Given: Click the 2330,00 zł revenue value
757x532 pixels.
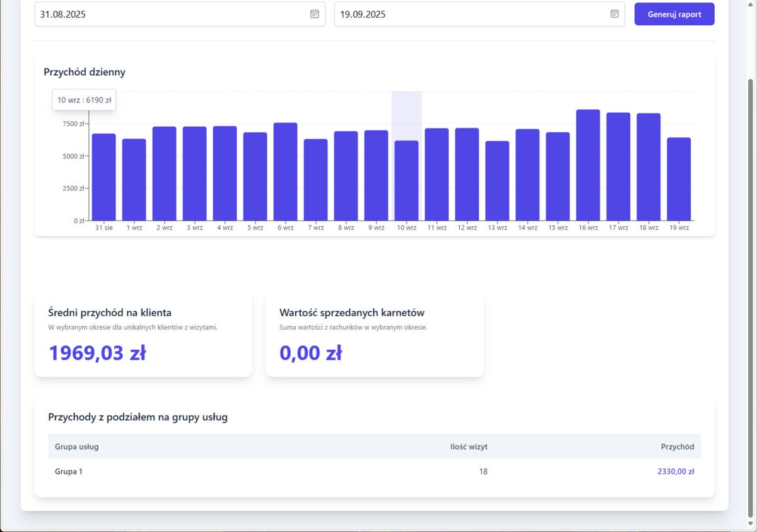Looking at the screenshot, I should [x=675, y=471].
